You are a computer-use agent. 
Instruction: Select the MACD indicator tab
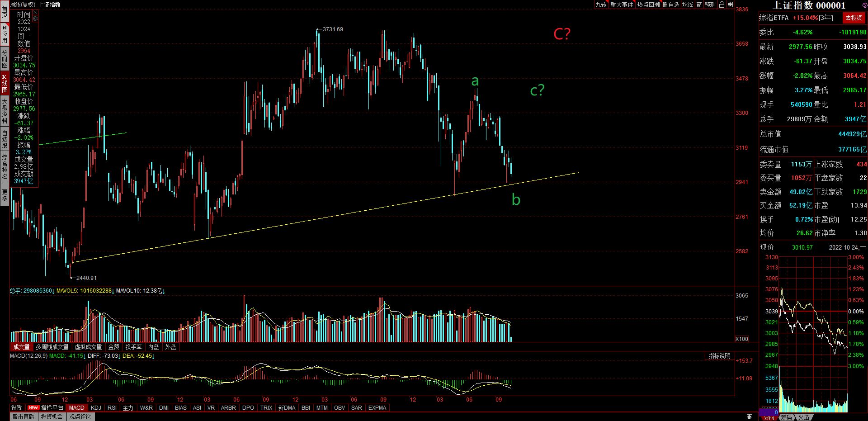pyautogui.click(x=77, y=407)
